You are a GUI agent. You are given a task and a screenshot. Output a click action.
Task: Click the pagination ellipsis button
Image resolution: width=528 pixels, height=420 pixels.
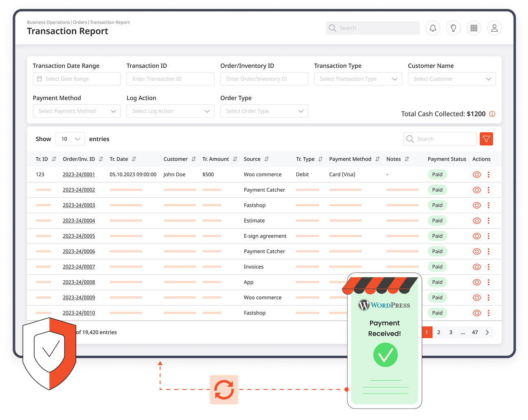click(x=463, y=332)
